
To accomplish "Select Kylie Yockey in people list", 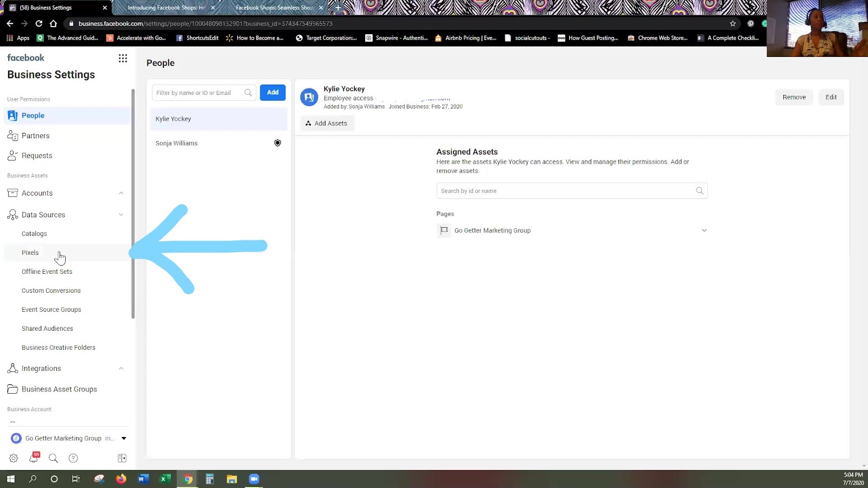I will coord(218,119).
